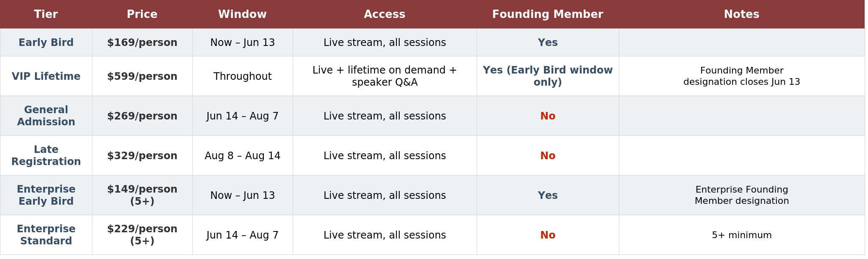The width and height of the screenshot is (868, 259).
Task: Select the "5+ minimum" note cell
Action: pos(742,235)
